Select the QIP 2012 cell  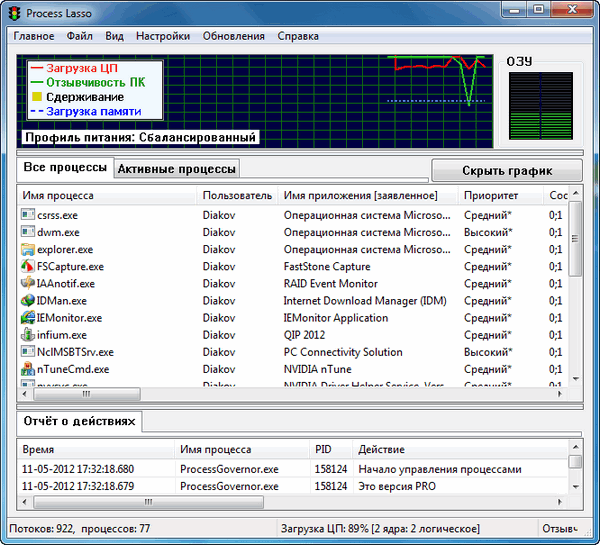[x=304, y=335]
